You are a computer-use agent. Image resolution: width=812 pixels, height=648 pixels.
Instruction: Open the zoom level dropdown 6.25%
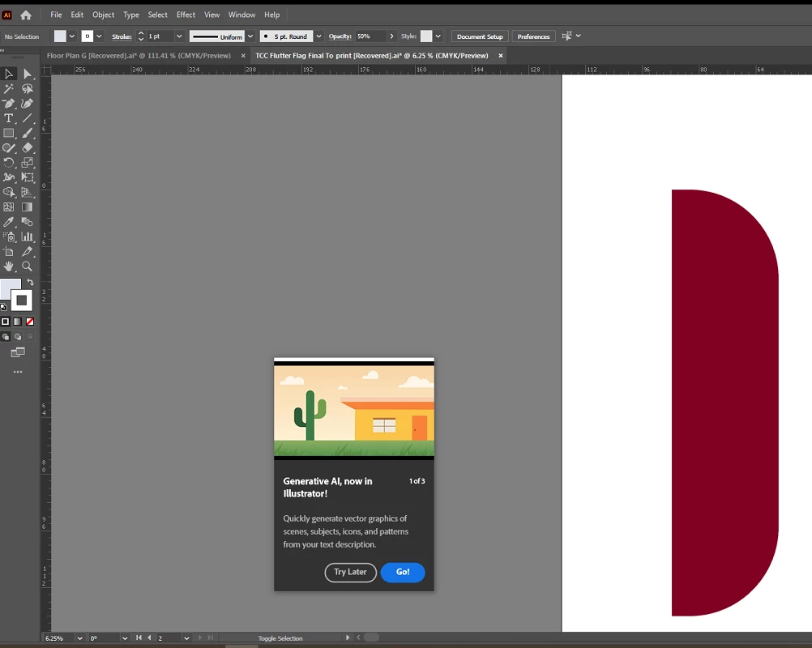(79, 638)
